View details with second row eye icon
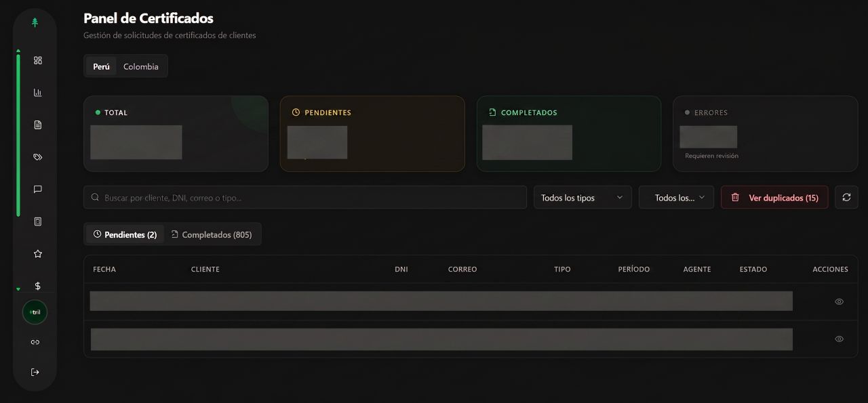 click(840, 339)
